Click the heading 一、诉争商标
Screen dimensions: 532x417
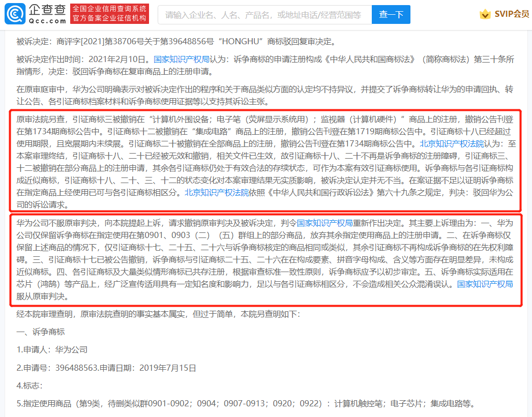point(40,332)
